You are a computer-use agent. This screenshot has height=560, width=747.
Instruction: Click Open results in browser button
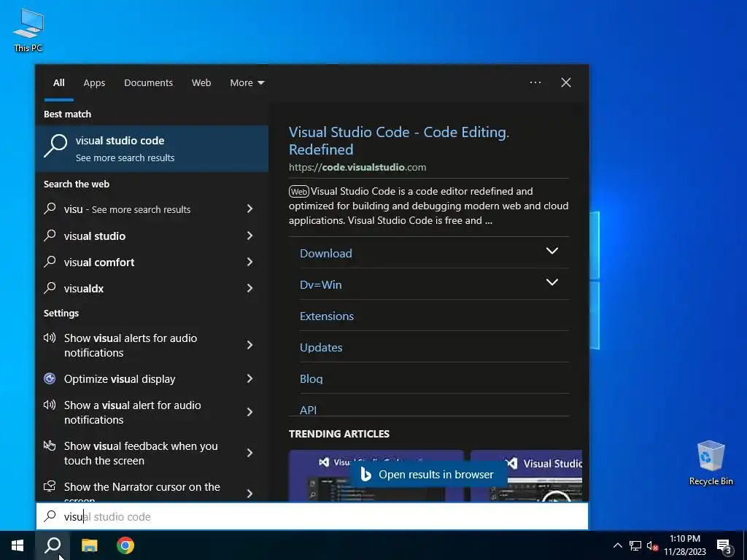click(427, 474)
